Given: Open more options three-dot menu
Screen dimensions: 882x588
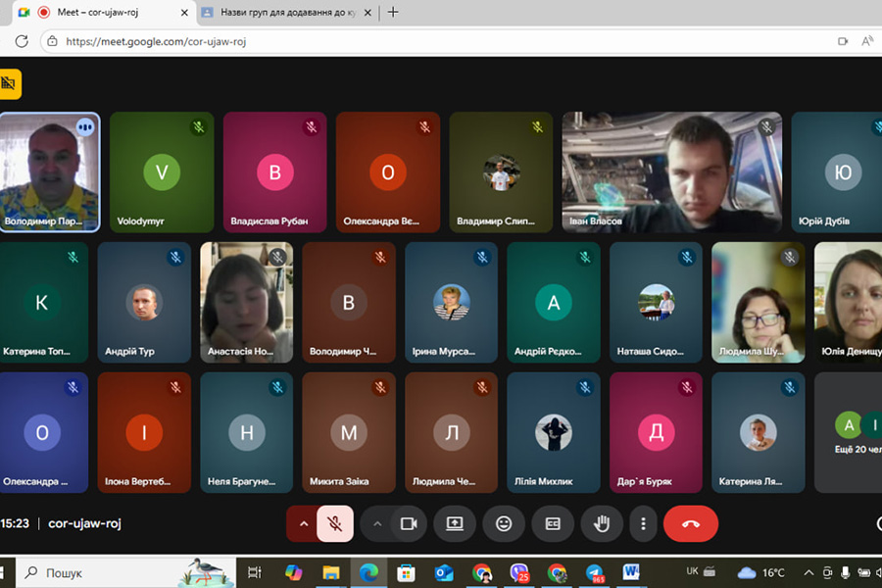Looking at the screenshot, I should 643,524.
